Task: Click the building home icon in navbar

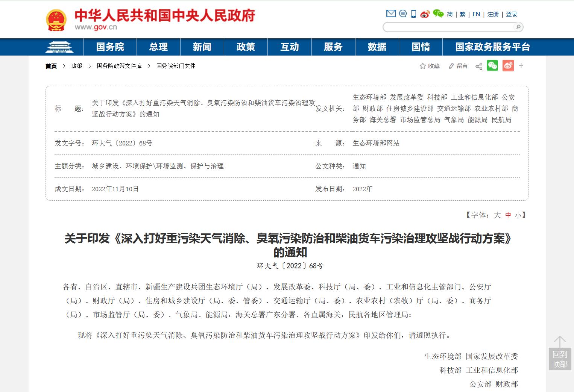Action: [59, 47]
